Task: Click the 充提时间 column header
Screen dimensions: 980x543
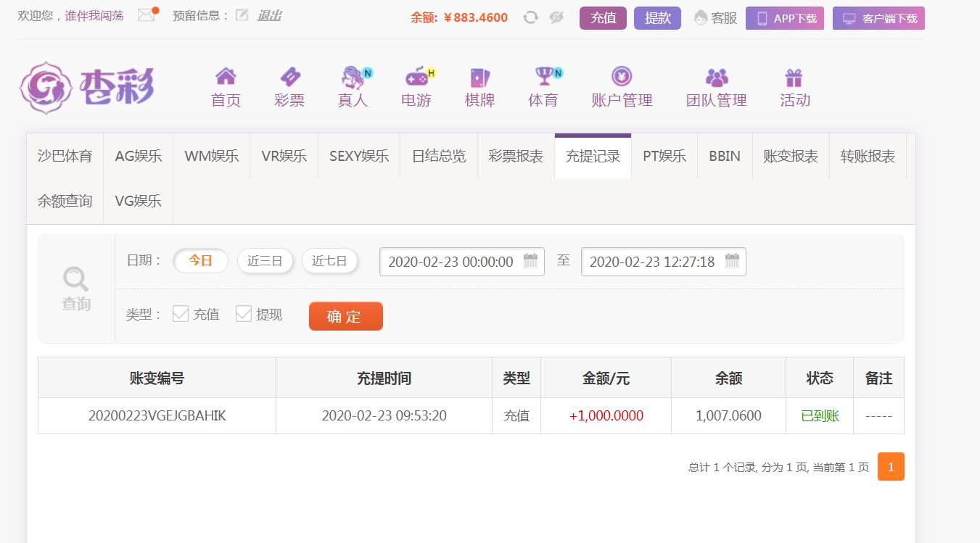Action: pos(384,378)
